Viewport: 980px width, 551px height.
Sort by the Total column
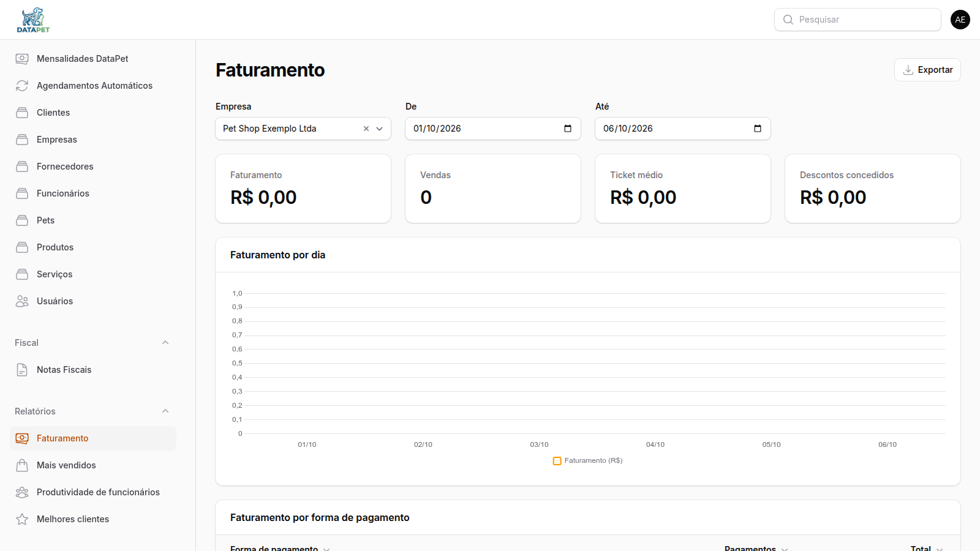tap(927, 548)
